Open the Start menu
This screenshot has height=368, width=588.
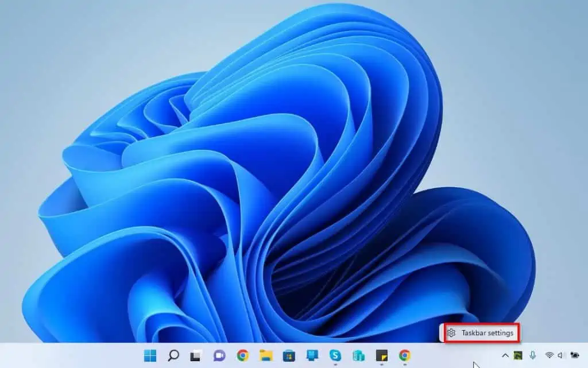[149, 355]
